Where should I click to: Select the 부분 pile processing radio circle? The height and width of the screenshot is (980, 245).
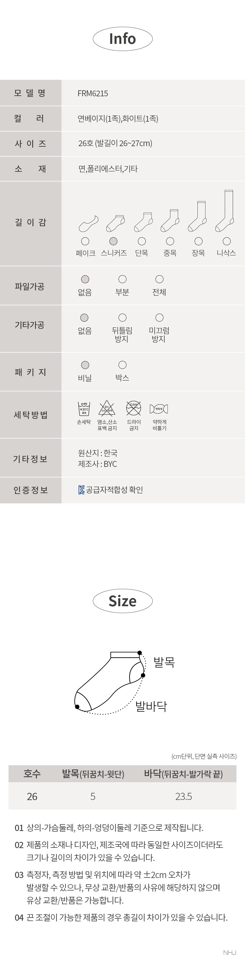tap(122, 279)
